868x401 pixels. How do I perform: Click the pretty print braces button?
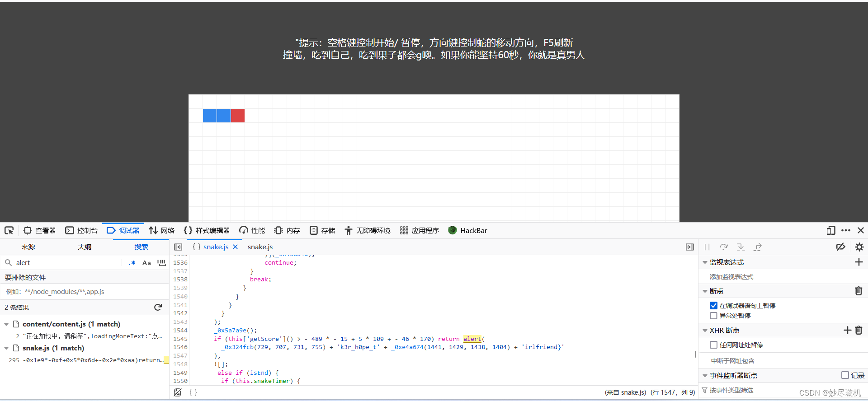[x=193, y=392]
